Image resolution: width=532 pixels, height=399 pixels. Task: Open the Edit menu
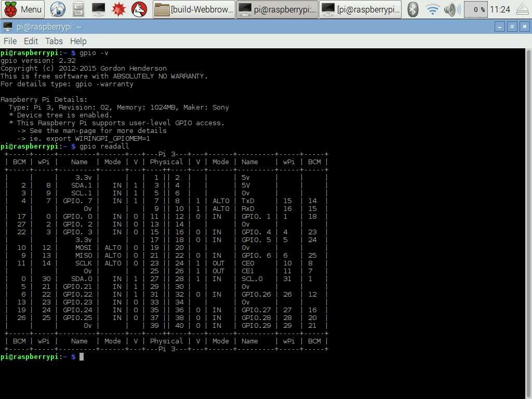[x=31, y=41]
